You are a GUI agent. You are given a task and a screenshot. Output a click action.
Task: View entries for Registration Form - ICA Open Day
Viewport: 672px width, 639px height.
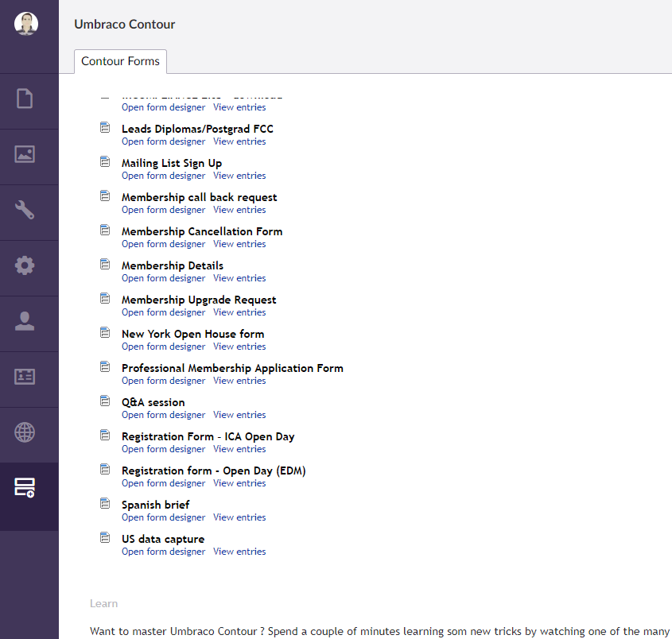click(x=239, y=449)
